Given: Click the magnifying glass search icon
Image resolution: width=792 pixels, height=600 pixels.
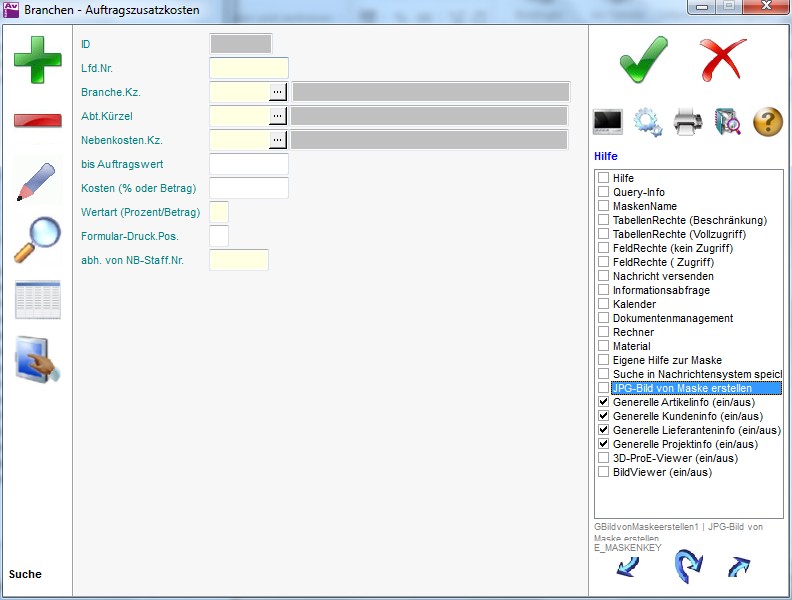Looking at the screenshot, I should pyautogui.click(x=37, y=240).
